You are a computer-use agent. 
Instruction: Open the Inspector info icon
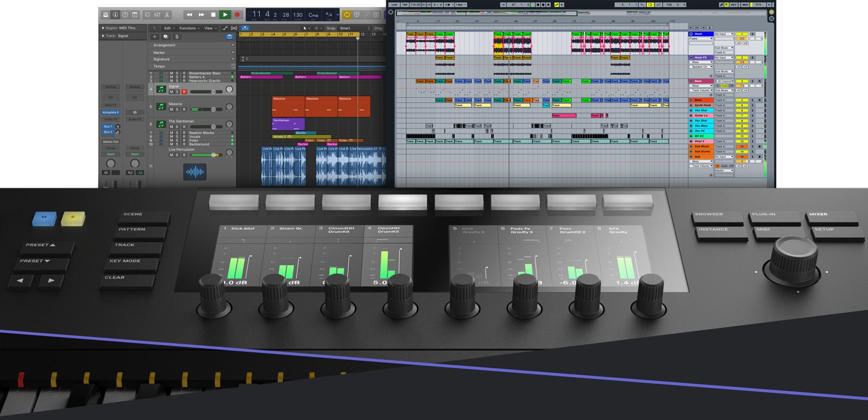click(x=115, y=15)
